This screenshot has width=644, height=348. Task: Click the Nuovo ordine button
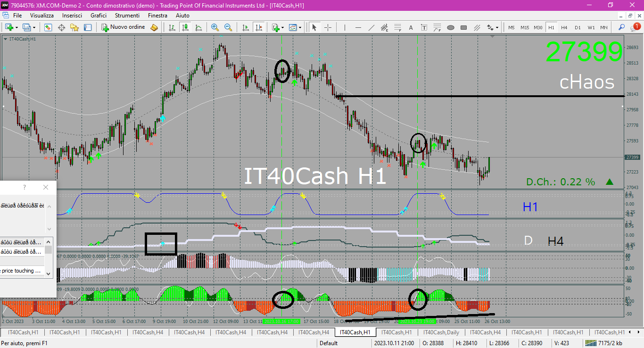coord(124,27)
